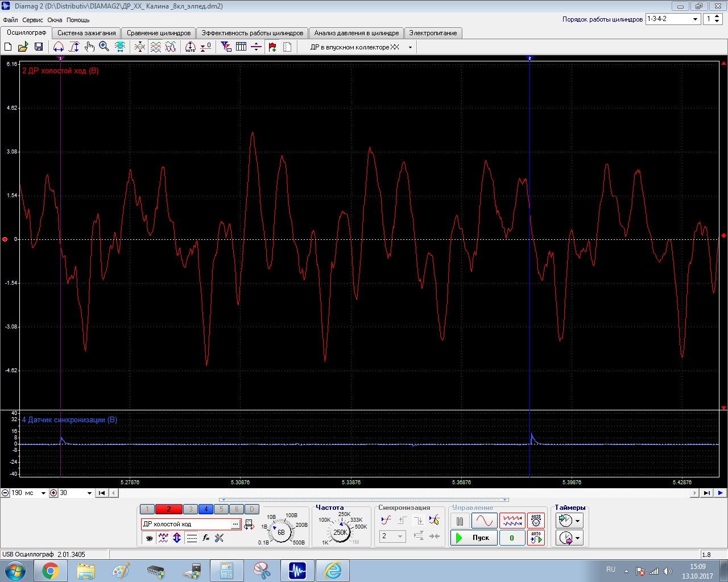Open the 190 мс time scale dropdown
728x582 pixels.
point(43,493)
